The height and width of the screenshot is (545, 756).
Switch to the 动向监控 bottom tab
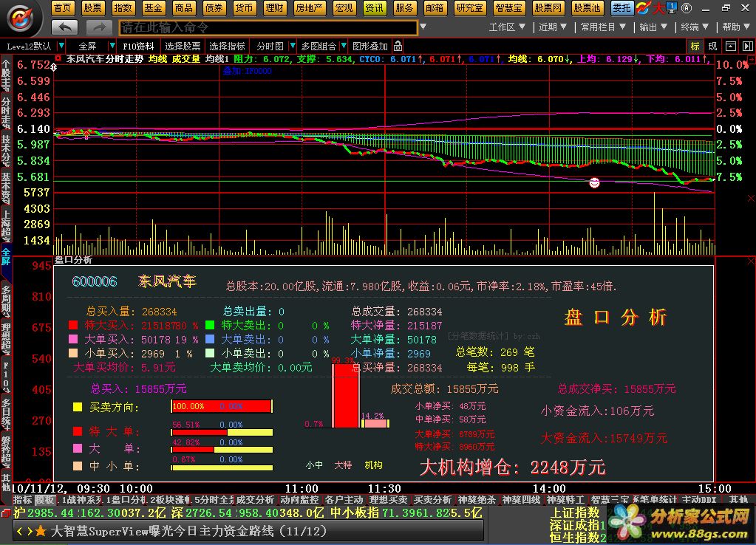coord(299,500)
